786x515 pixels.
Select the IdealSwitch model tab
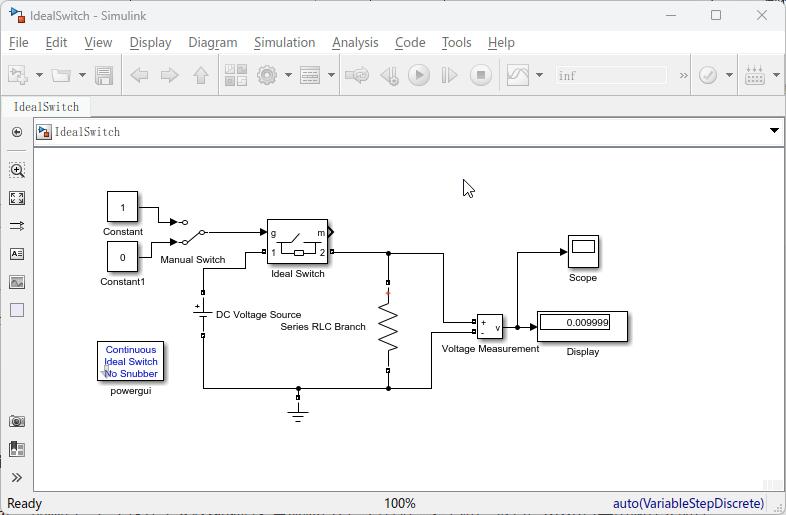pyautogui.click(x=46, y=107)
